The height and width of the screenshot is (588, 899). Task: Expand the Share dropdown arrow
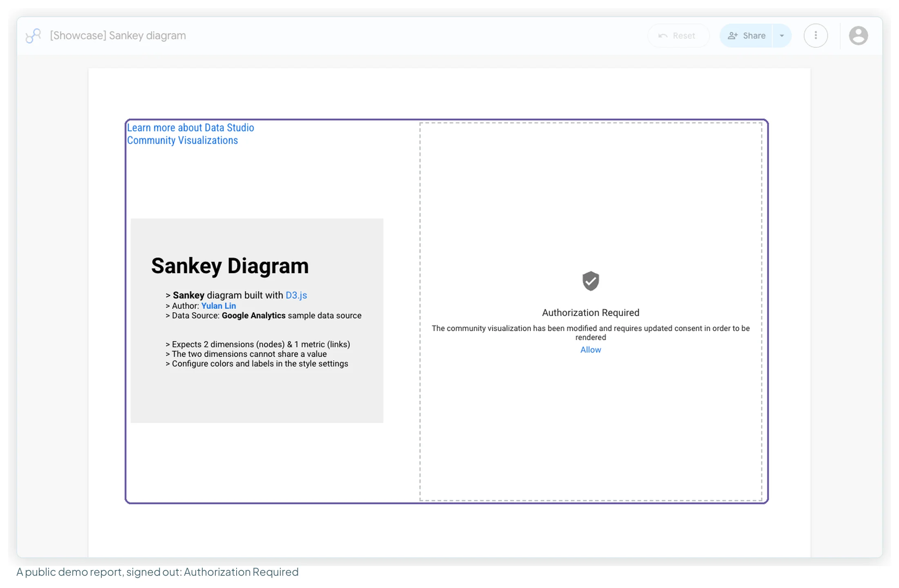click(782, 36)
